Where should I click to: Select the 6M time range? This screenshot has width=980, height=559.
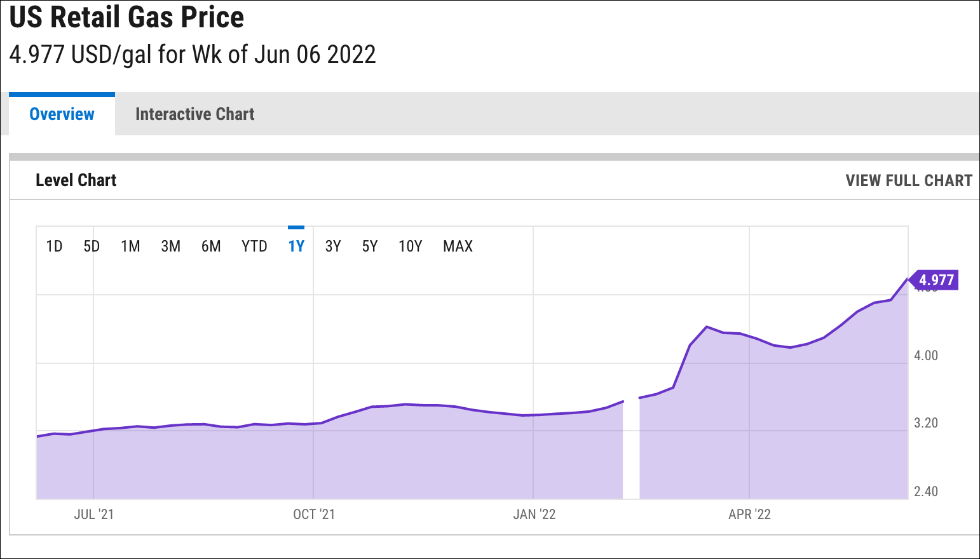[211, 246]
